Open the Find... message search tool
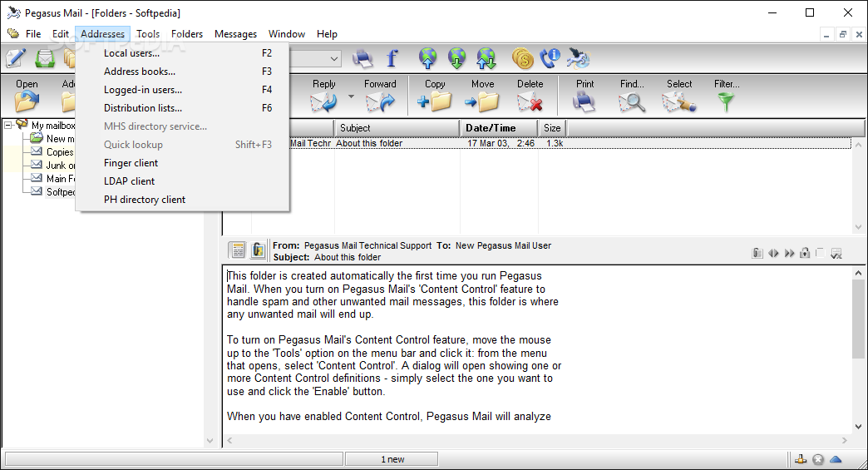Image resolution: width=868 pixels, height=470 pixels. click(x=632, y=95)
